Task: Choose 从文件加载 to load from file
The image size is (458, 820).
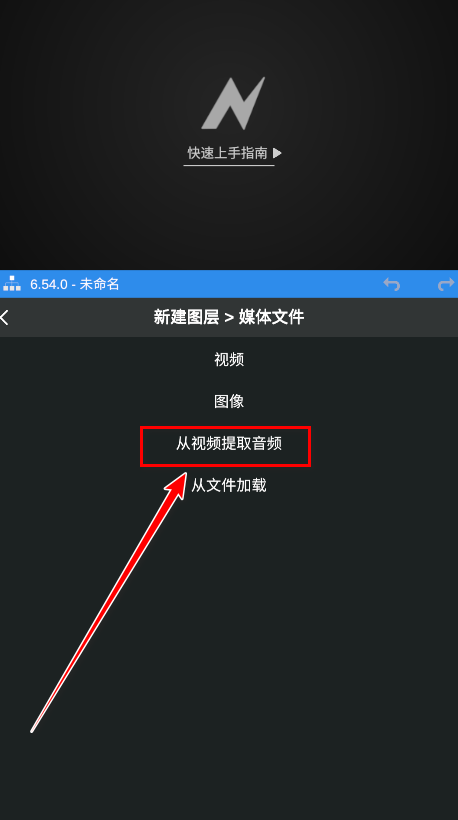Action: tap(229, 486)
